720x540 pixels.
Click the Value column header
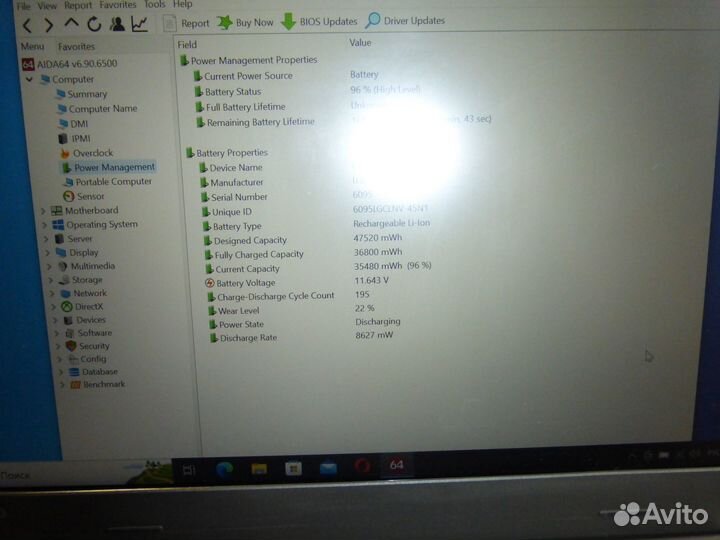point(360,43)
